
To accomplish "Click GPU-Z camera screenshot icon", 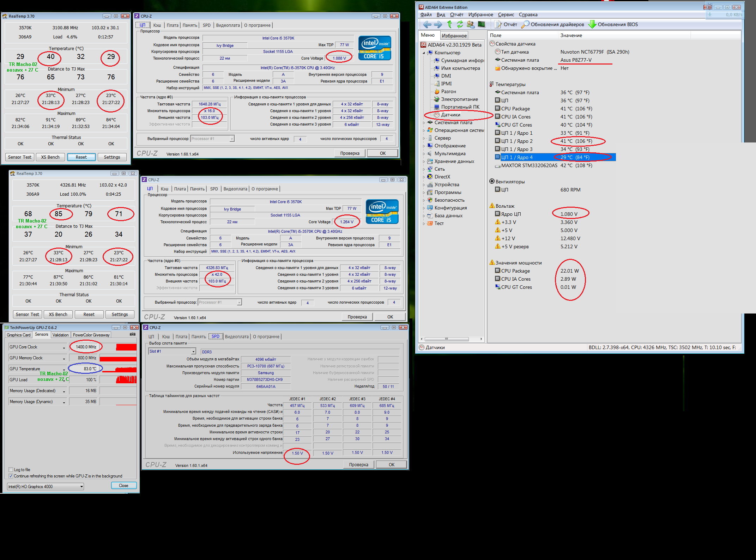I will (133, 334).
